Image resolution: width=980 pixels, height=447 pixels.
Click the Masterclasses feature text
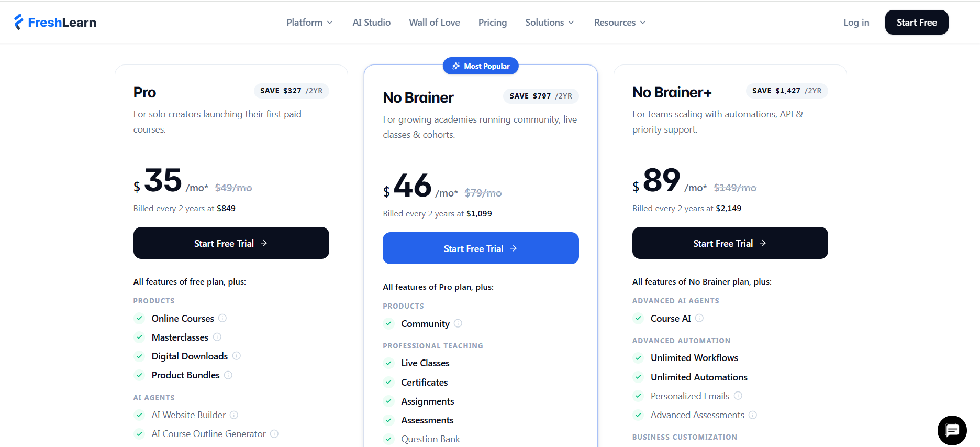(x=180, y=337)
